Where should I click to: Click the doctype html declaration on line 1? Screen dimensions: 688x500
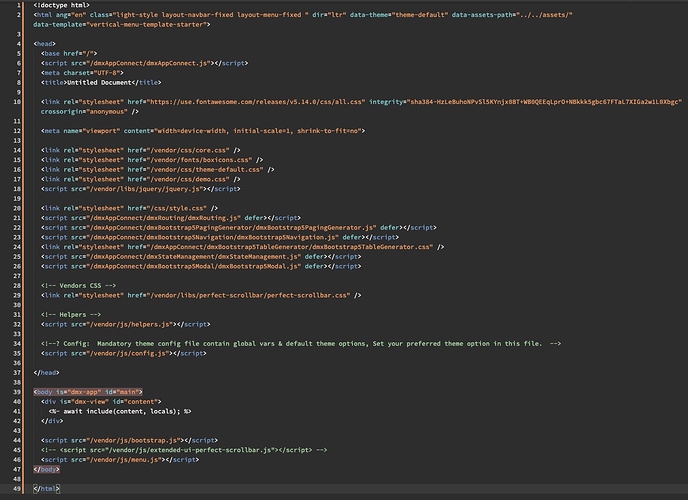(61, 5)
